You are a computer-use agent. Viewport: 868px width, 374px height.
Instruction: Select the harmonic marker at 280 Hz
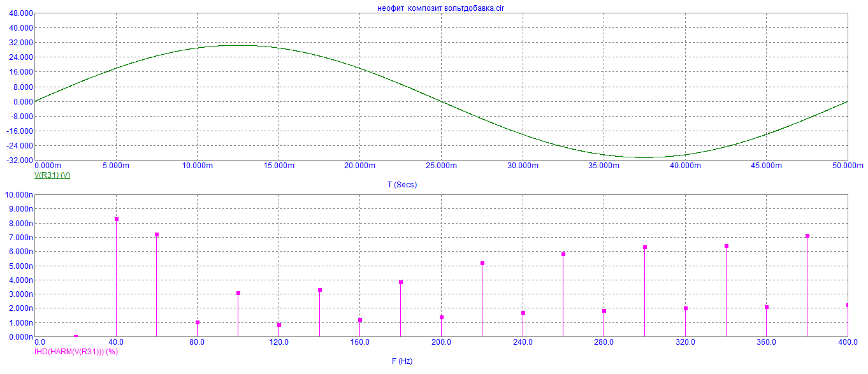point(604,311)
